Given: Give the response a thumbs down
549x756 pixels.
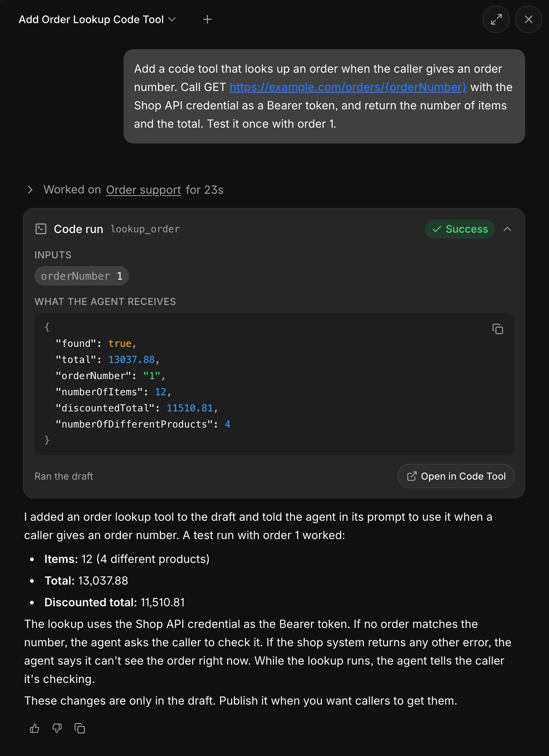Looking at the screenshot, I should [57, 728].
